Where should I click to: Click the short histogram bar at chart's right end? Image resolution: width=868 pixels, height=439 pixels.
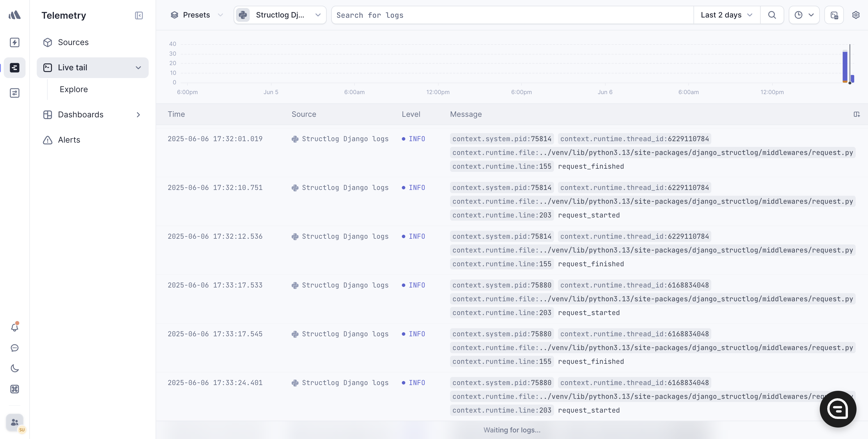[x=852, y=79]
